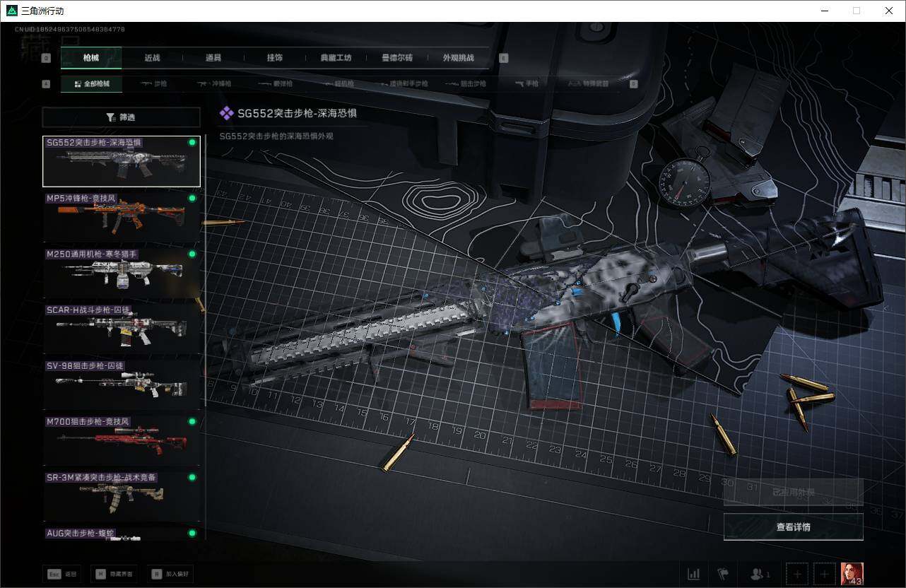This screenshot has width=906, height=588.
Task: Select SG552突击步枪-深海恐惧 skin thumbnail
Action: (x=122, y=161)
